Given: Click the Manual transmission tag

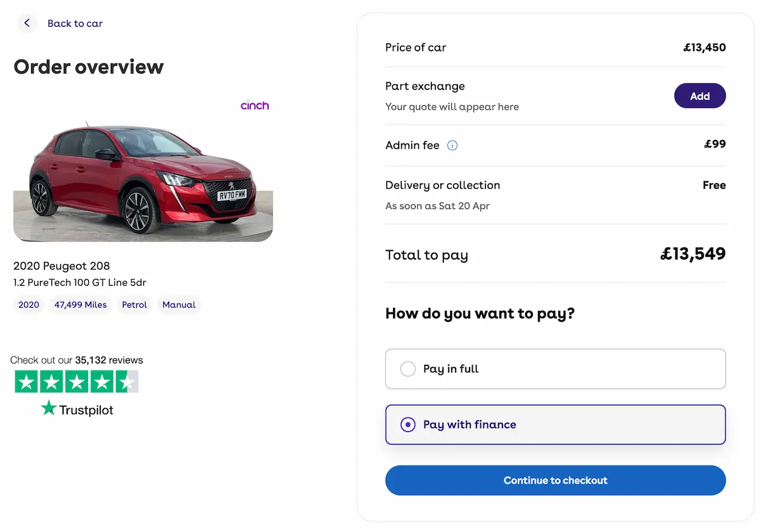Looking at the screenshot, I should click(x=179, y=305).
